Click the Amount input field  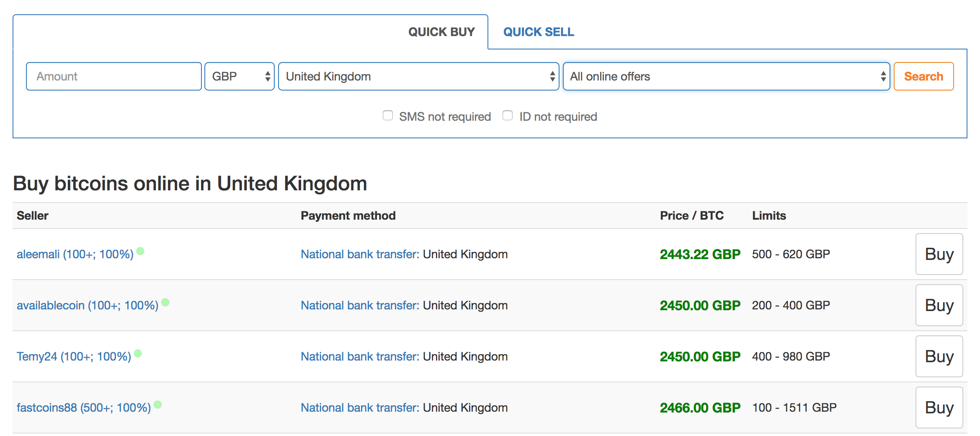tap(113, 76)
